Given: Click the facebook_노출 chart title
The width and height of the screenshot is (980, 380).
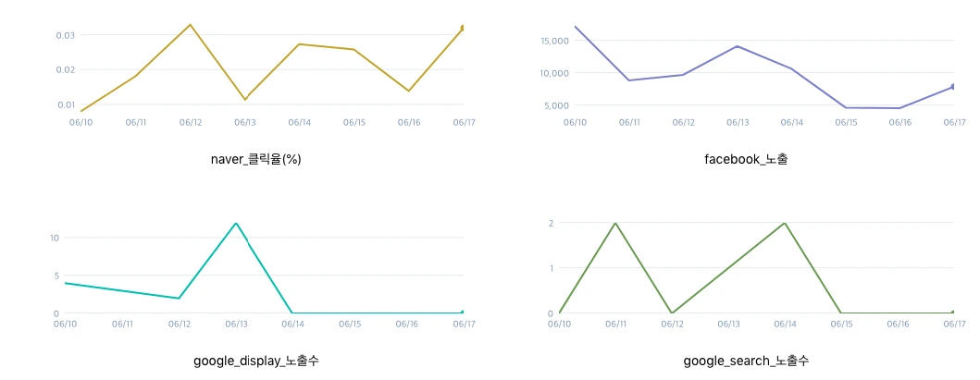Looking at the screenshot, I should pos(746,159).
